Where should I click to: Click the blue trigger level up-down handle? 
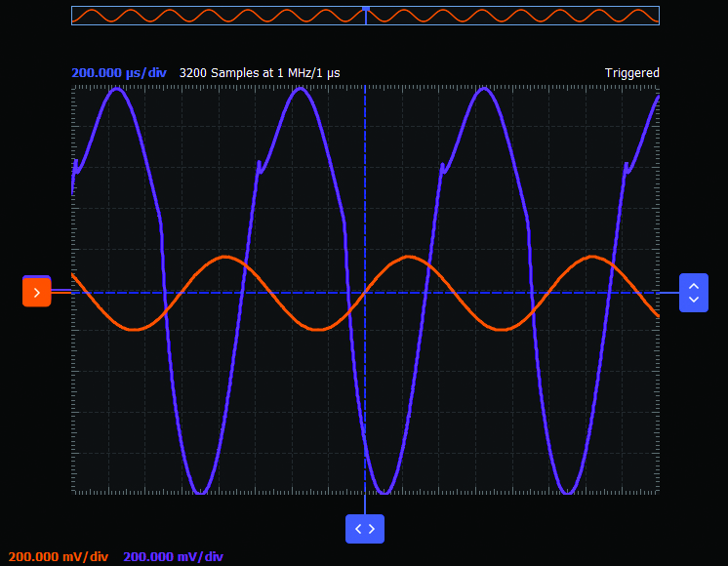tap(693, 293)
